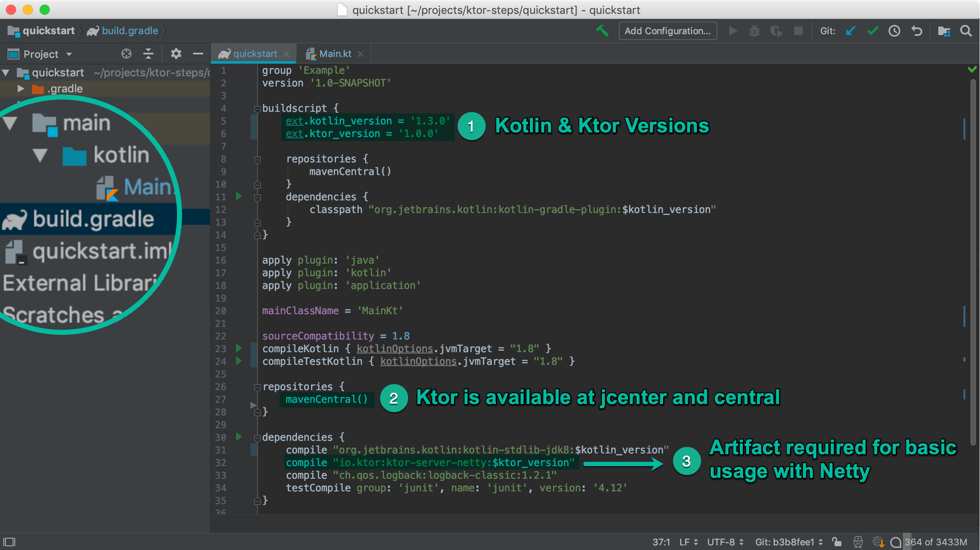Click the Build project hammer icon

602,31
